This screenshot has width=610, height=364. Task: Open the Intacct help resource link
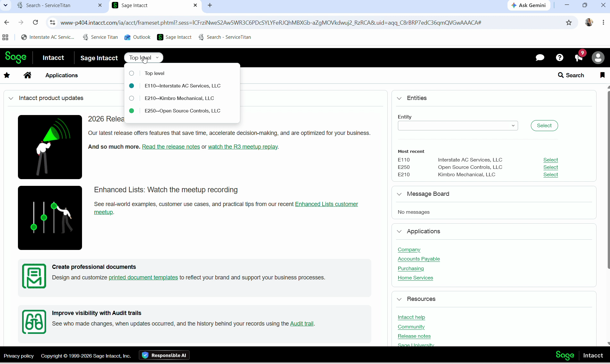[411, 317]
